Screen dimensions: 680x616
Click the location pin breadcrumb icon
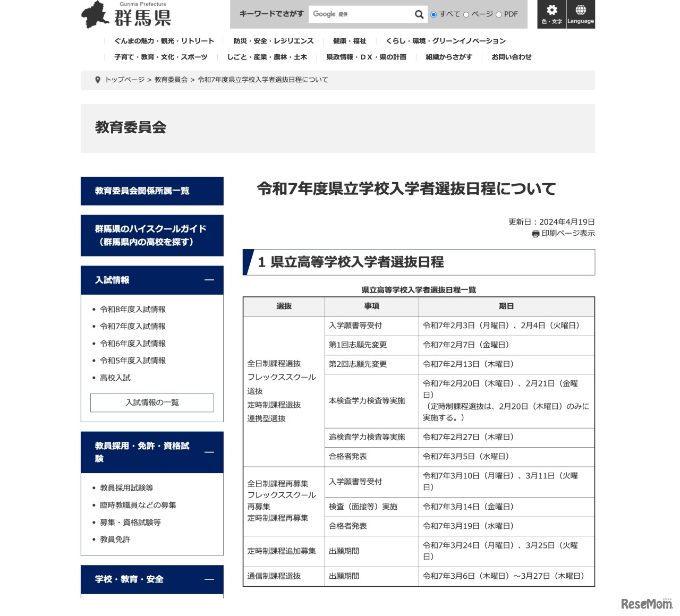(97, 80)
